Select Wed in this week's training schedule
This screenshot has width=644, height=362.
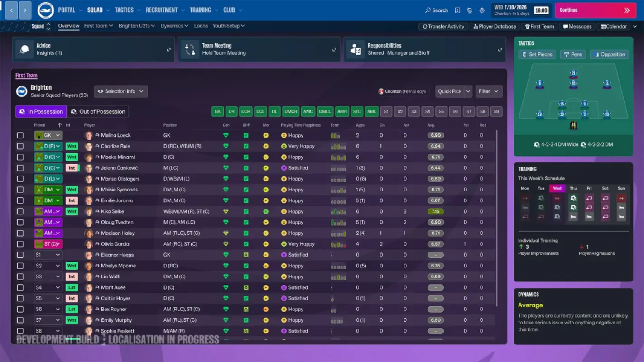click(x=557, y=188)
